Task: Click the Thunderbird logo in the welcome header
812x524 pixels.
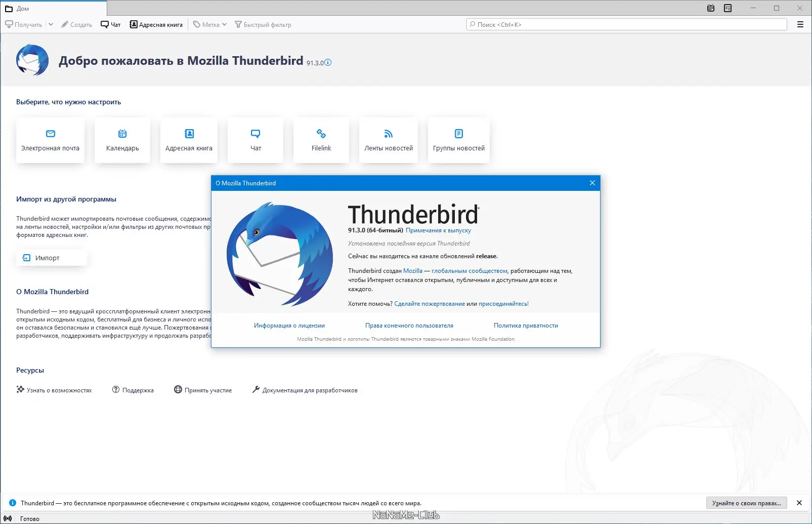Action: pyautogui.click(x=32, y=60)
